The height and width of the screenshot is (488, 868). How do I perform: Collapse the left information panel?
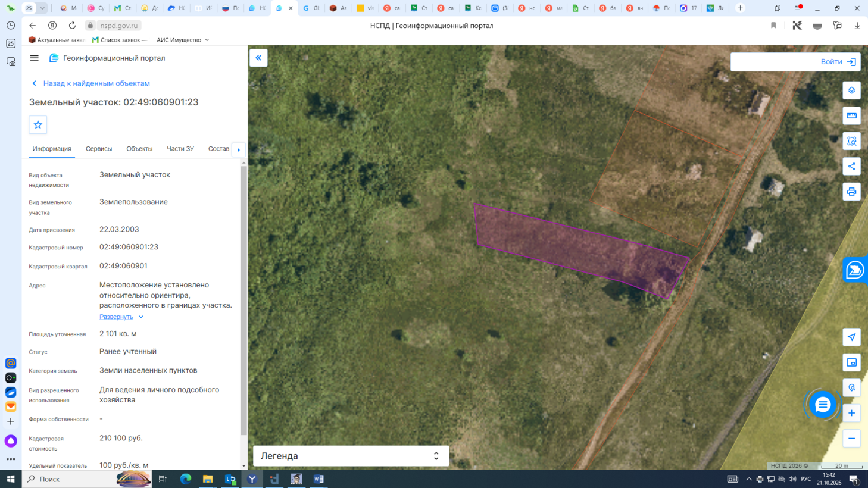tap(258, 58)
